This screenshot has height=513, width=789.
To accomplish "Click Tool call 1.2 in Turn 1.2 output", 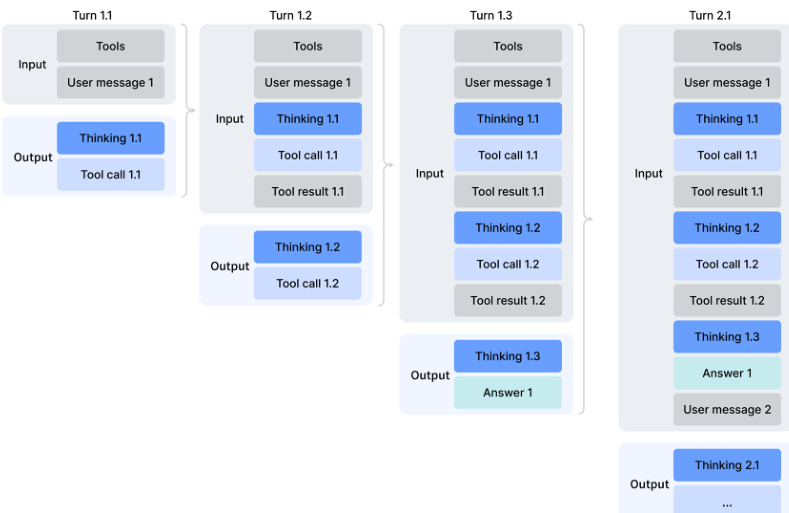I will pos(308,283).
